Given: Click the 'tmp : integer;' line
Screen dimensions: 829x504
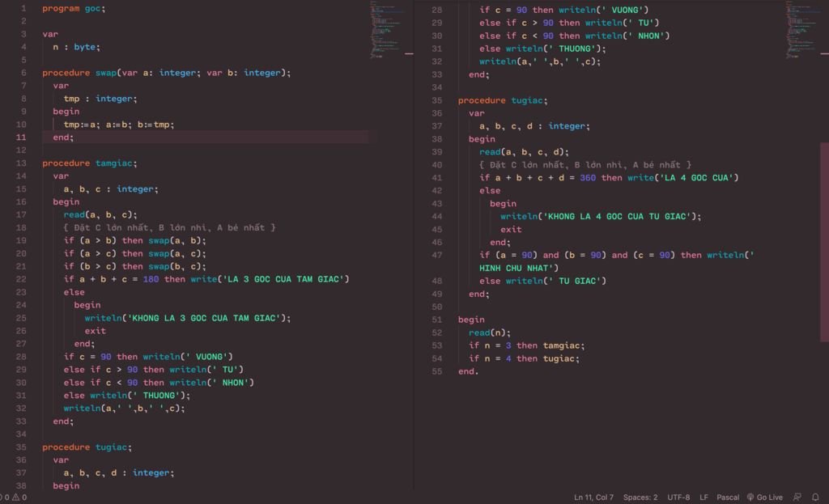Looking at the screenshot, I should pyautogui.click(x=100, y=99).
